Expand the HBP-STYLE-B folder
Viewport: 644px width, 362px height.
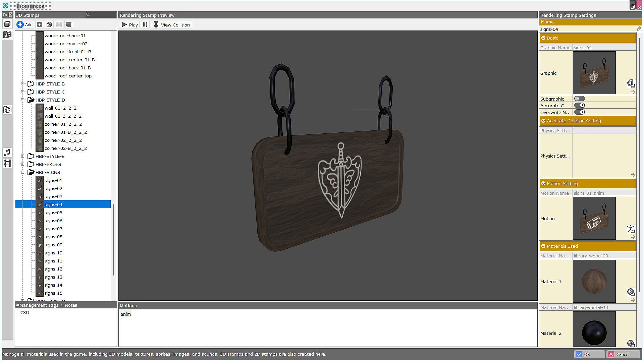click(x=23, y=84)
